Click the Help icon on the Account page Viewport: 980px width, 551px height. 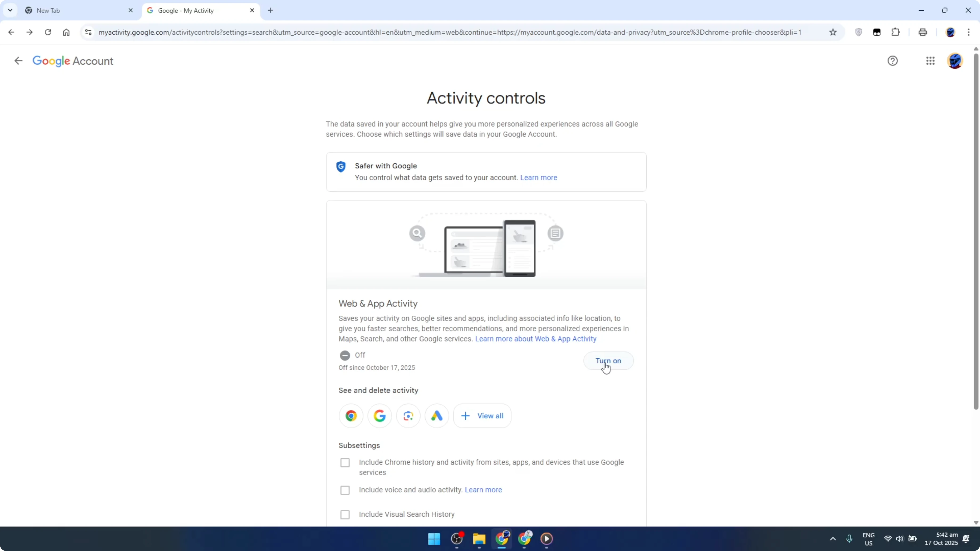(893, 61)
